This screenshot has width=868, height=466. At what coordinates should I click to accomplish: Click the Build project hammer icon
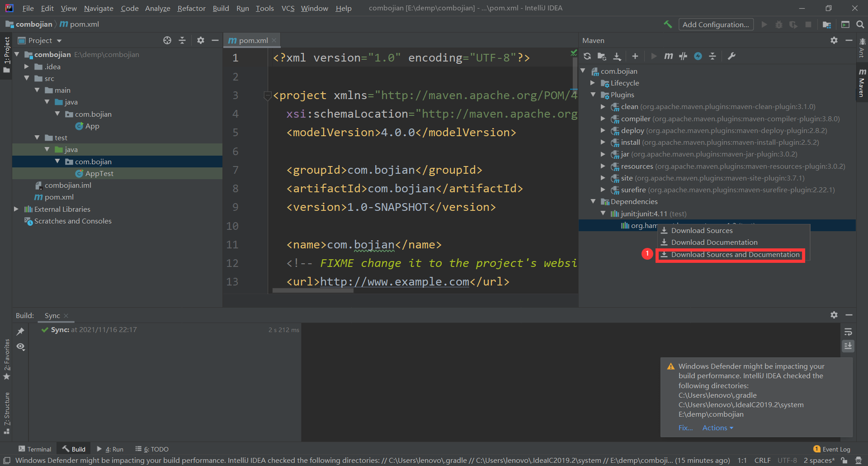click(x=668, y=24)
